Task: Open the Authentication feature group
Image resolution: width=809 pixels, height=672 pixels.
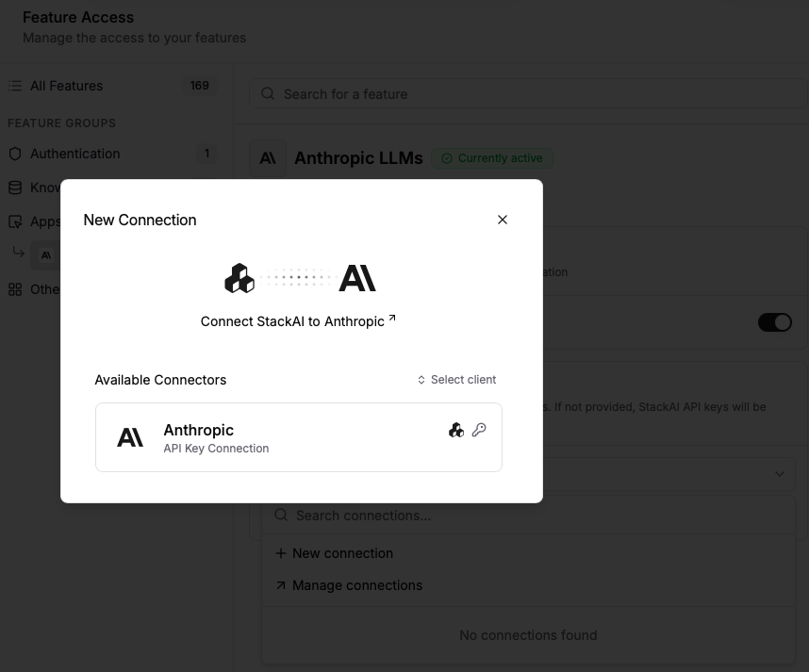Action: (75, 154)
